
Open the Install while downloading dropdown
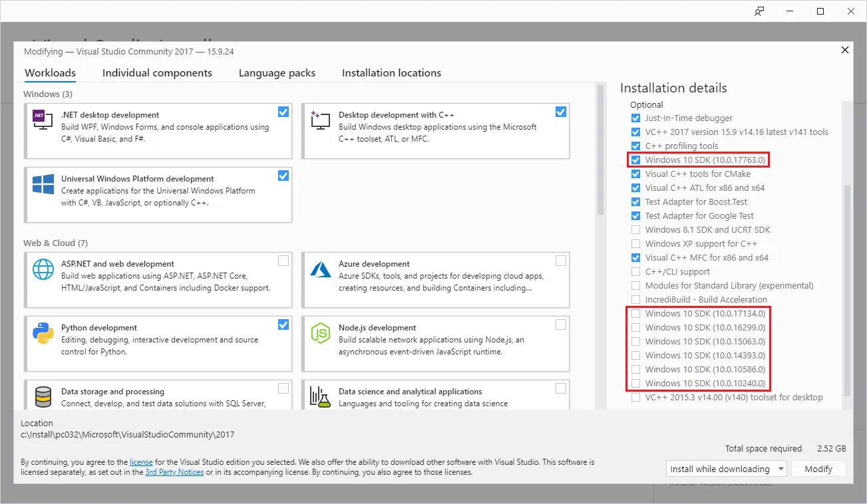pyautogui.click(x=726, y=469)
